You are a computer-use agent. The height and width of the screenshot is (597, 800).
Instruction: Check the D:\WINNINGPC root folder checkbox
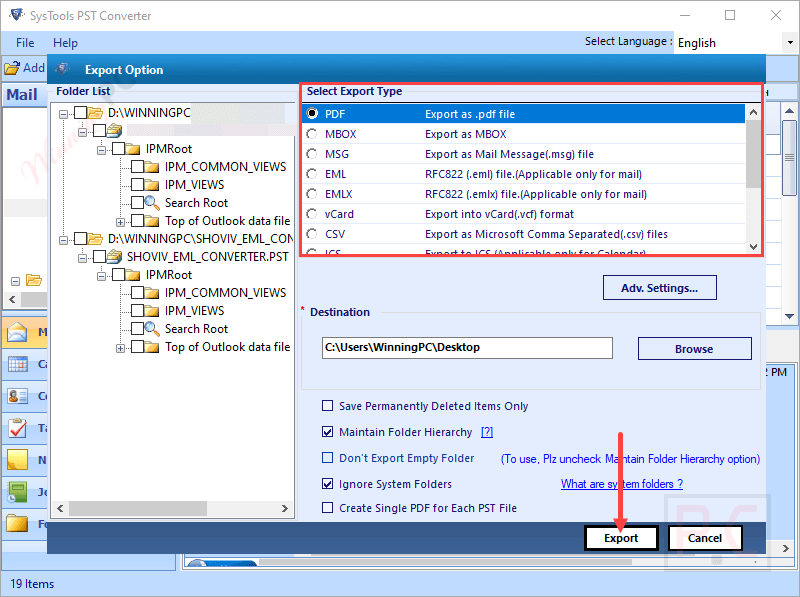(81, 113)
